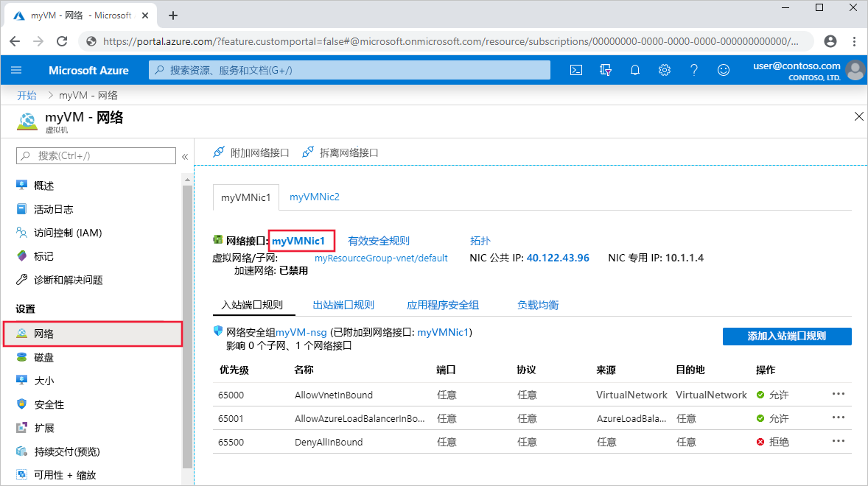Close the myVM browser tab
This screenshot has width=868, height=486.
pos(145,15)
